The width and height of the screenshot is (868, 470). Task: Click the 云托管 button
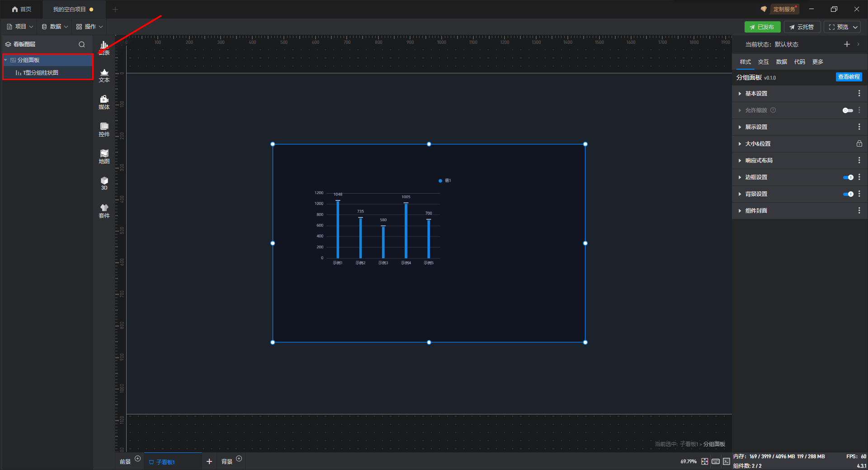coord(802,27)
